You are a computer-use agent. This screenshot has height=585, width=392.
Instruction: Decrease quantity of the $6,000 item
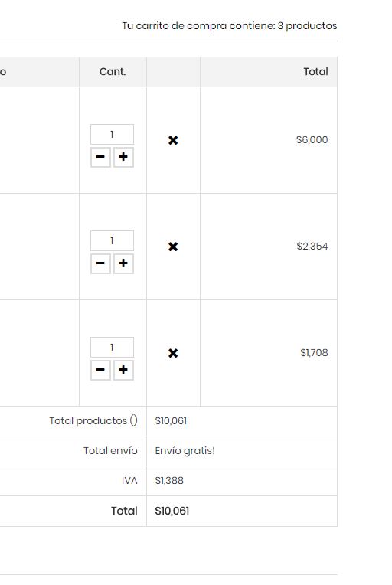[x=100, y=157]
